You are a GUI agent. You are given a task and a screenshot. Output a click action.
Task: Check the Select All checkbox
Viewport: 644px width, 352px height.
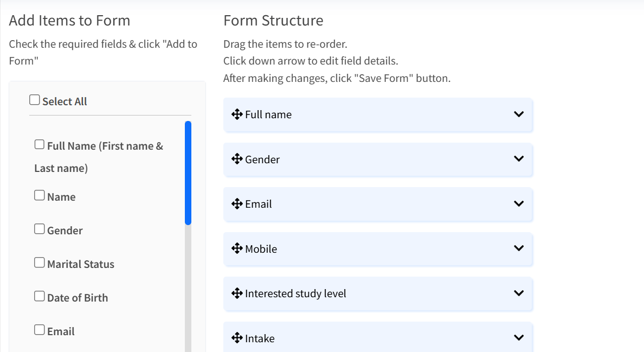(35, 100)
